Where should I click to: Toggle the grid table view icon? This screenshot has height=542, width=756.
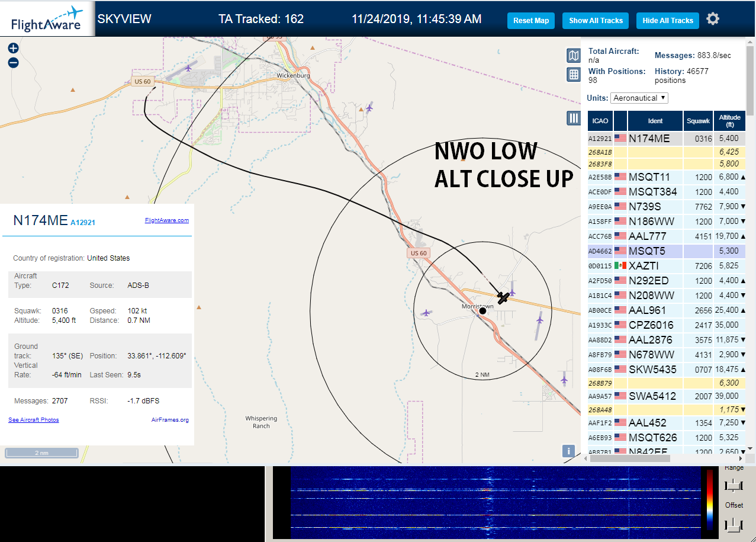[574, 74]
